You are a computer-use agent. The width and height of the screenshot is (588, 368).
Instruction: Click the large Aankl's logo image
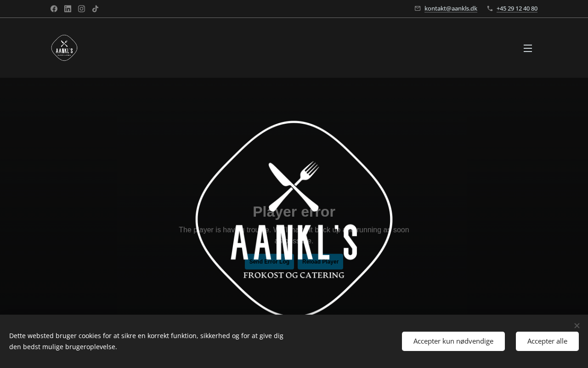tap(294, 218)
